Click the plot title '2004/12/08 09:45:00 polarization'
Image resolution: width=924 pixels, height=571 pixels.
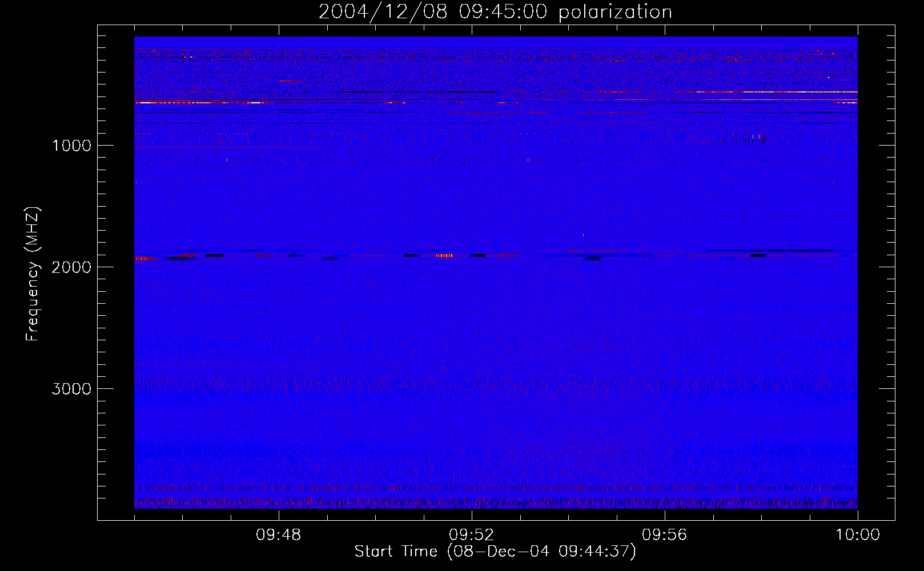pos(495,12)
